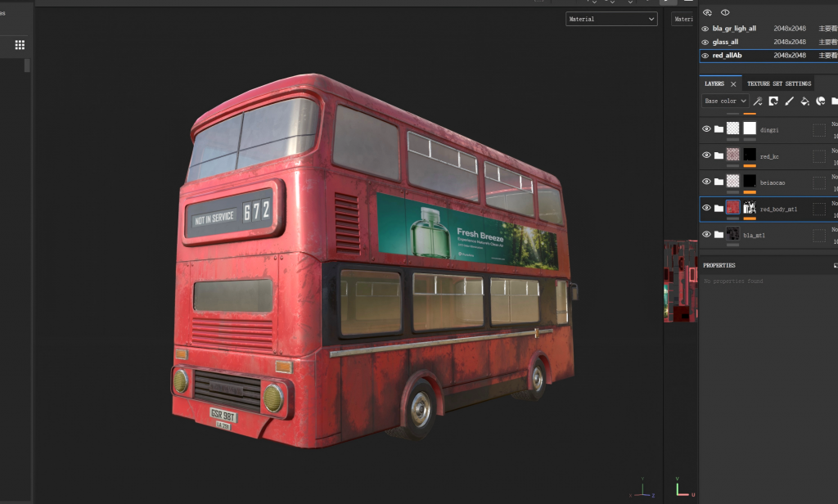Select the Layers tab

coord(714,84)
